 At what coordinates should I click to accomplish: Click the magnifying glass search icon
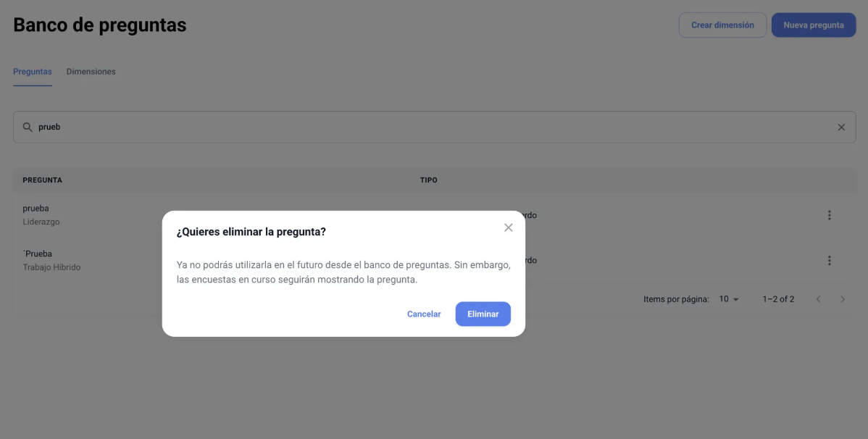[28, 127]
